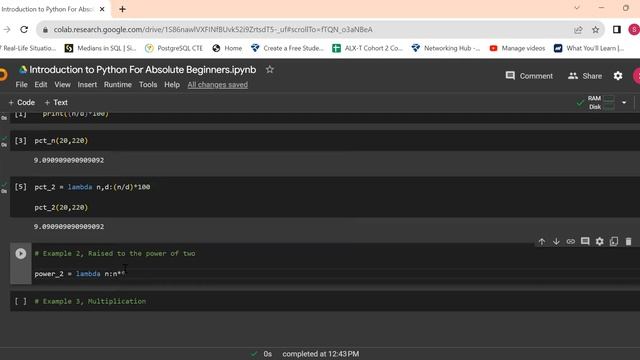
Task: Run the power_2 lambda code cell
Action: tap(20, 253)
